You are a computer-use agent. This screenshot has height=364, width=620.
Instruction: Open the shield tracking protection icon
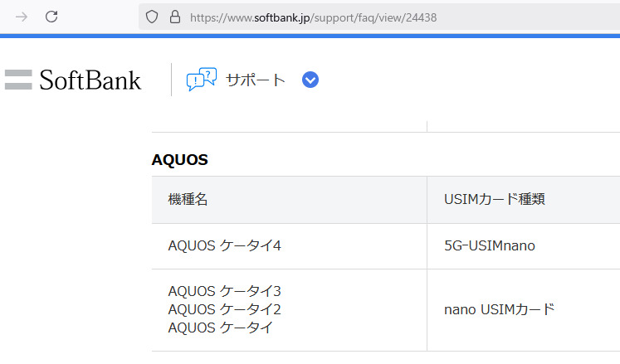coord(152,17)
